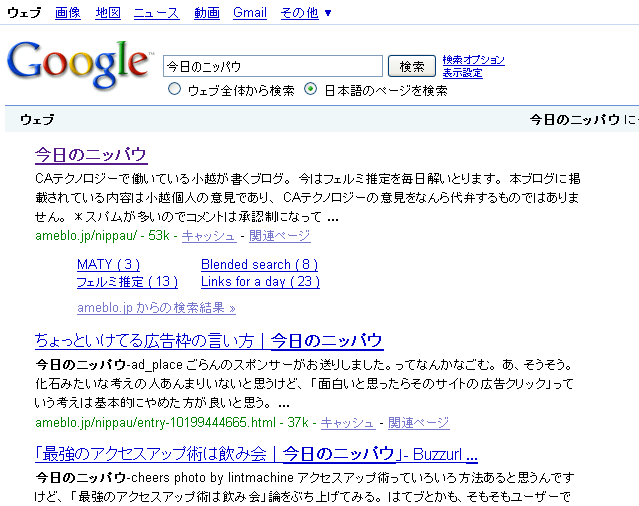Viewport: 639px width, 506px height.
Task: Open result ちょっといけてる広告枠の言い方
Action: pos(209,341)
